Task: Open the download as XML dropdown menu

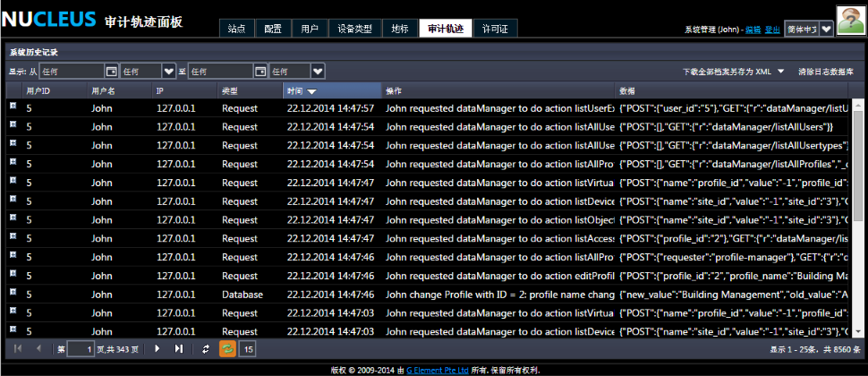Action: tap(780, 71)
